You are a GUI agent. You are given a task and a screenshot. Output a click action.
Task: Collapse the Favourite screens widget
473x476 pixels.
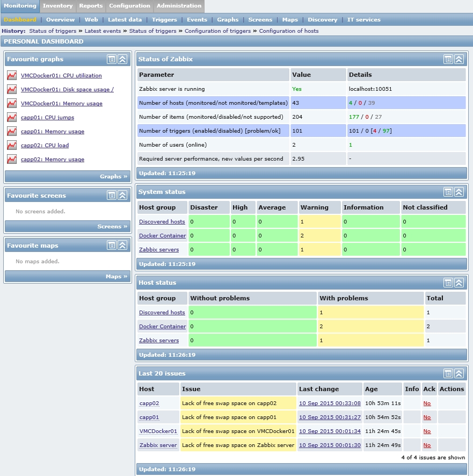[122, 195]
